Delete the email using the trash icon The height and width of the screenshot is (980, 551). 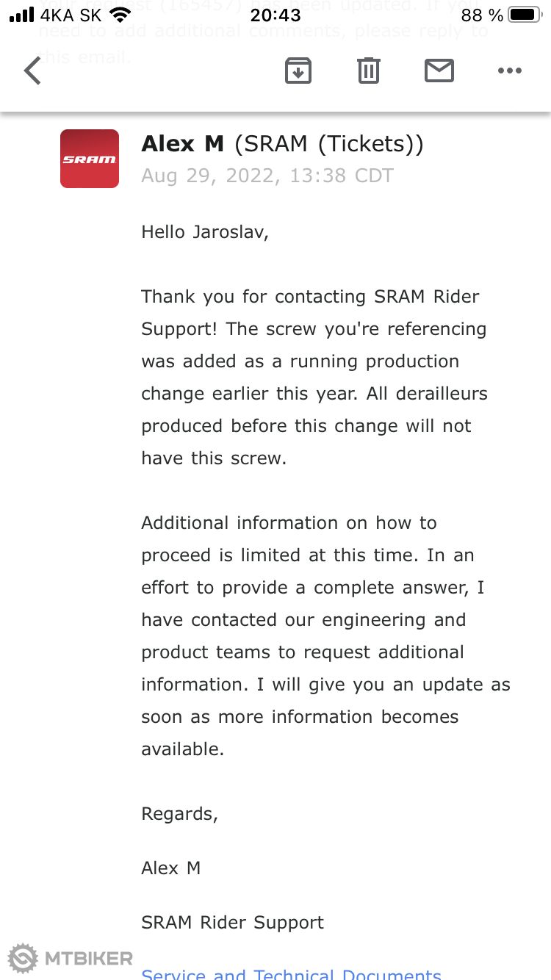(x=369, y=71)
